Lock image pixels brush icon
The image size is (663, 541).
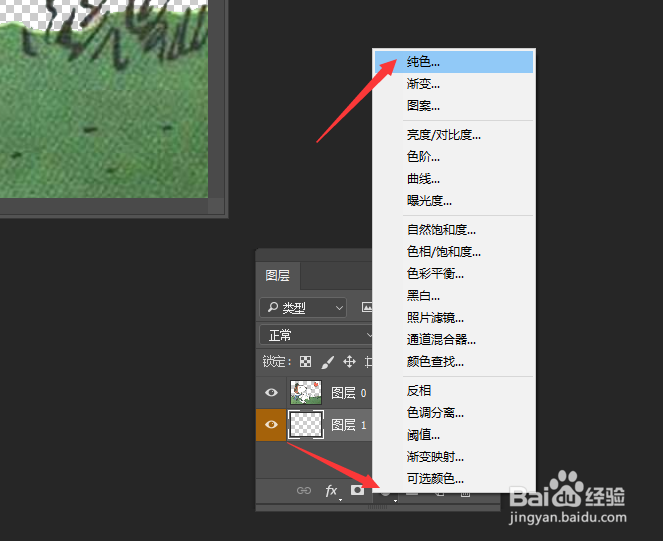coord(328,362)
